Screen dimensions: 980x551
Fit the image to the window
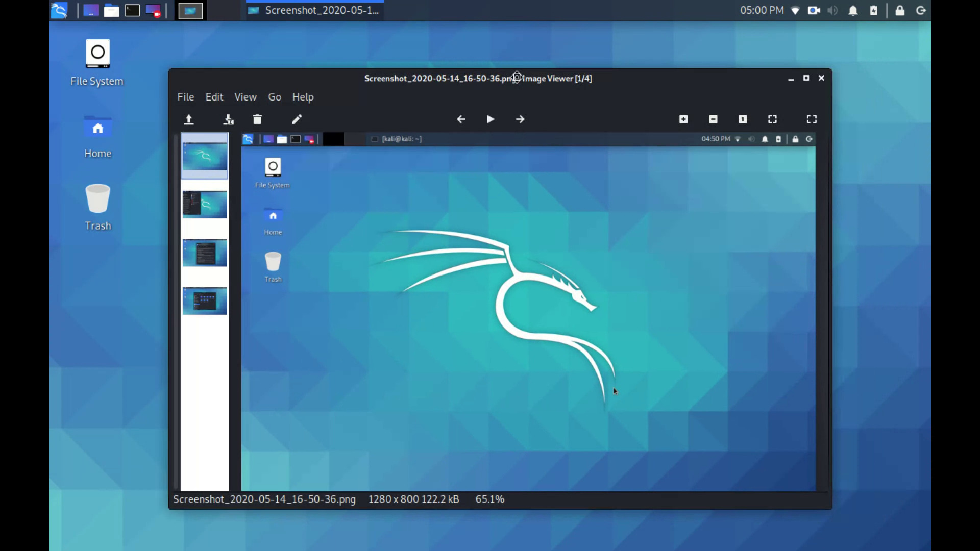pos(772,119)
